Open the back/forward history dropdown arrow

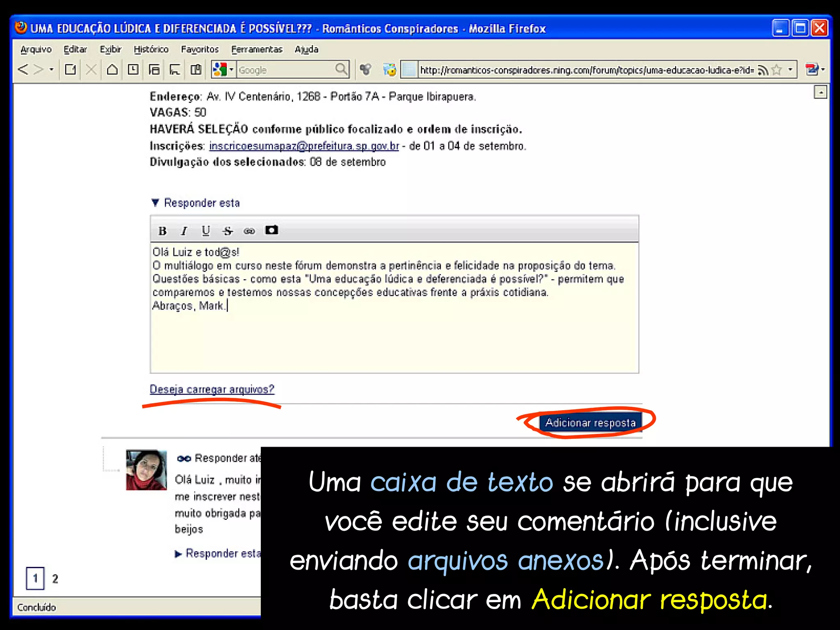pyautogui.click(x=52, y=70)
